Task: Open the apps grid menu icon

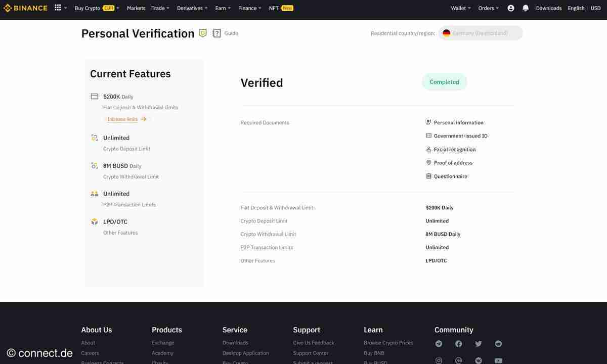Action: pyautogui.click(x=58, y=8)
